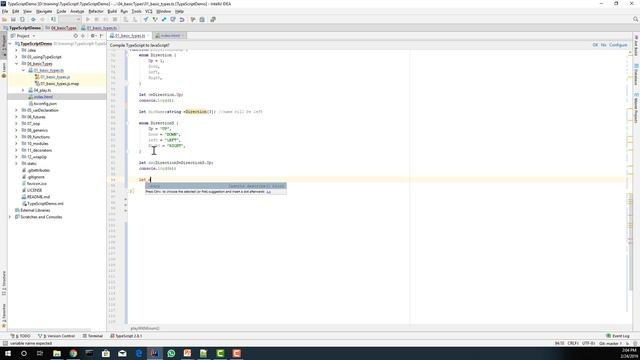
Task: Open the TODO tool window
Action: 21,336
